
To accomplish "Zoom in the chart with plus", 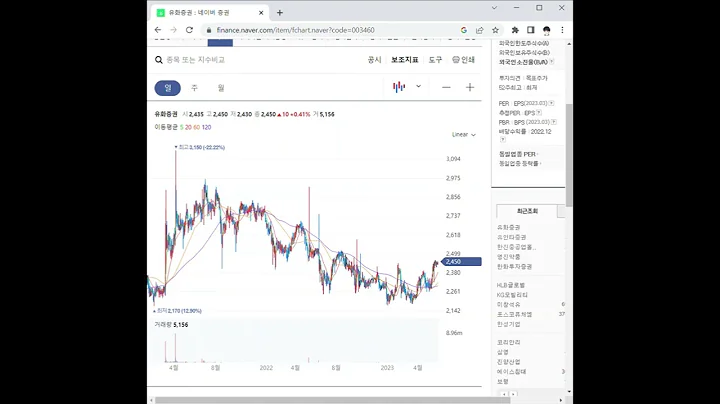I will click(470, 87).
